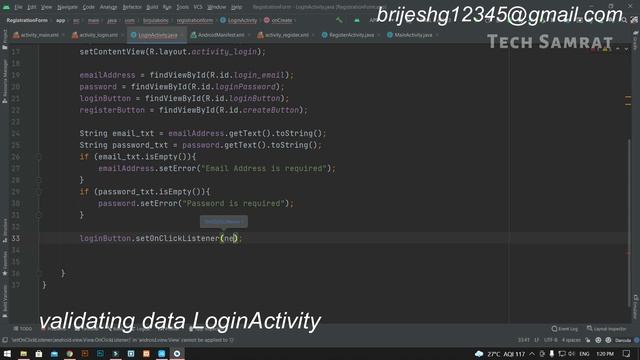Toggle the fold end marker on line 31

pyautogui.click(x=39, y=215)
